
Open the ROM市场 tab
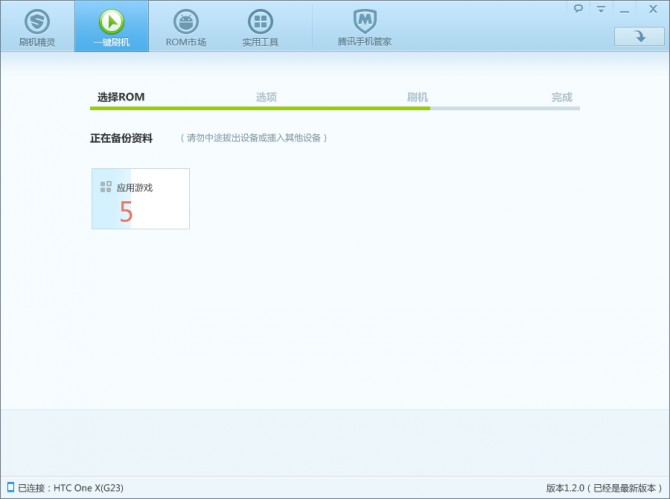(x=186, y=26)
